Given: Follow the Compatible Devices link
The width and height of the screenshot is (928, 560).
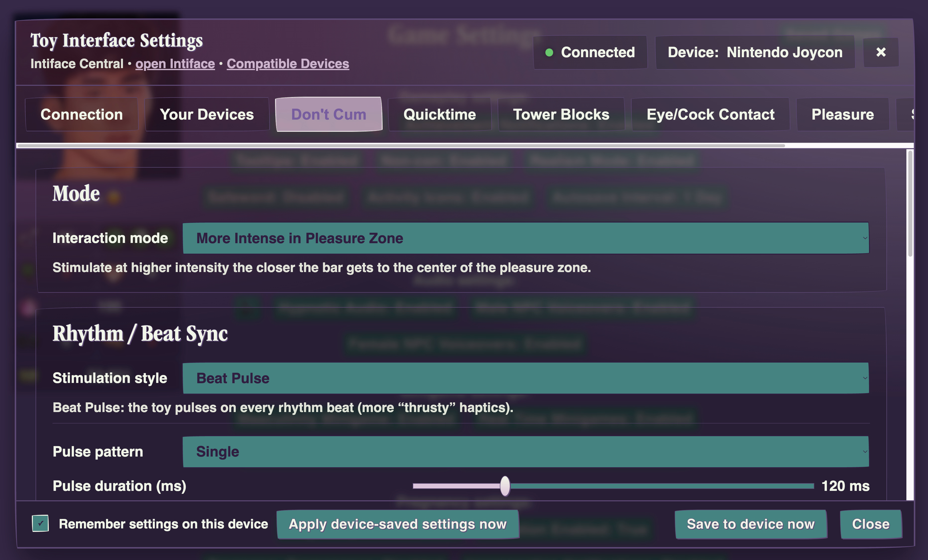Looking at the screenshot, I should pyautogui.click(x=288, y=64).
